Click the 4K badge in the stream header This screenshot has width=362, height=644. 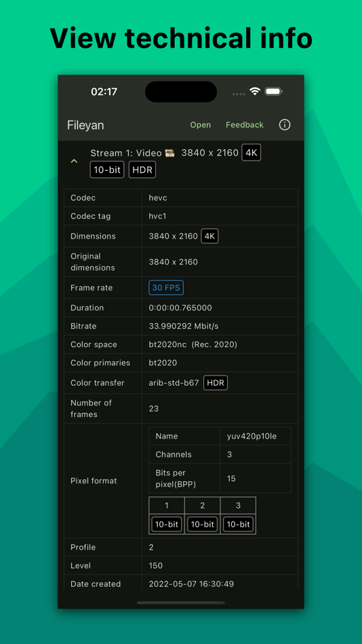pos(251,153)
